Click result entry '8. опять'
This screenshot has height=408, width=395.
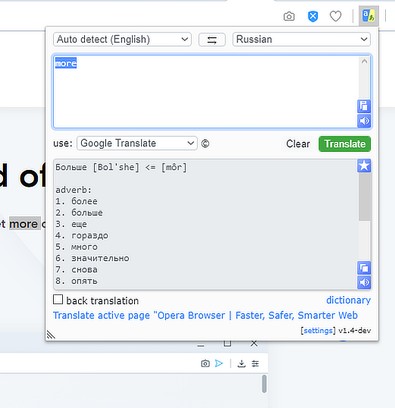76,281
